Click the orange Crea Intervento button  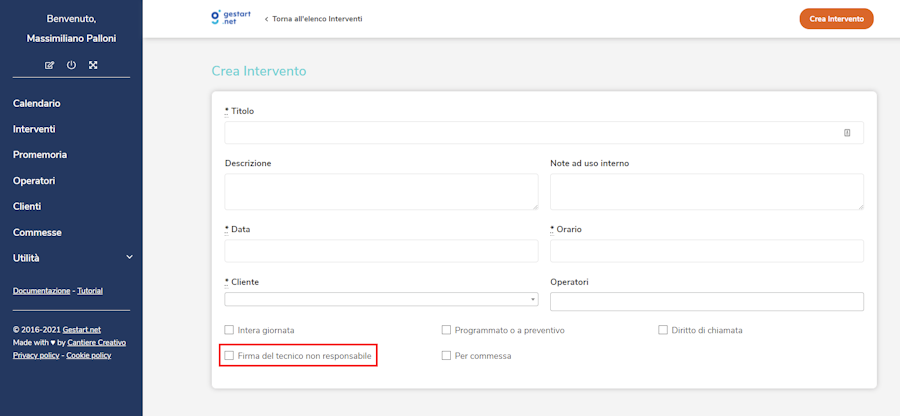836,18
